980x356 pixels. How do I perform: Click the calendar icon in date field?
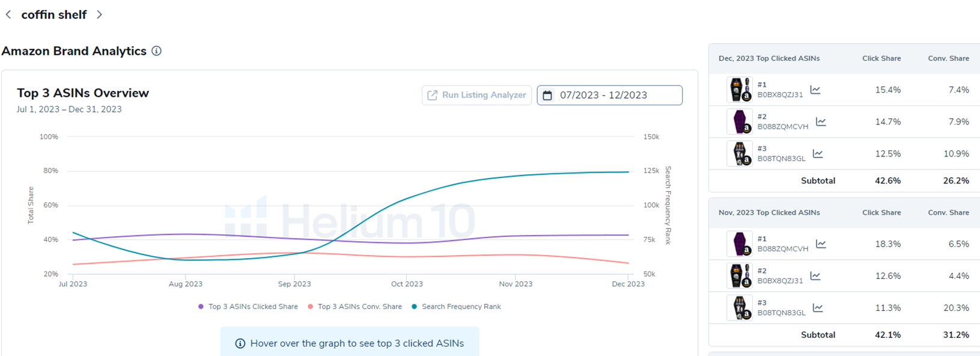click(x=547, y=95)
